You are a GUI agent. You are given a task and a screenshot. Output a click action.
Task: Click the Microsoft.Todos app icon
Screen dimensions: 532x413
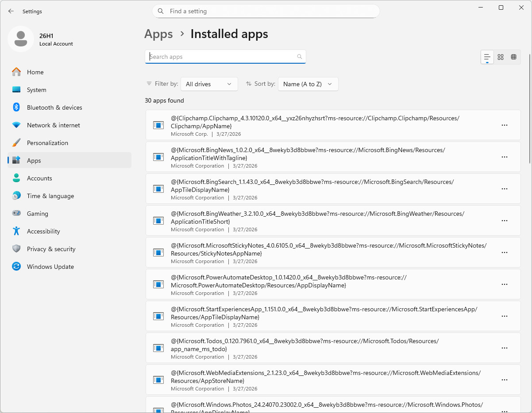pyautogui.click(x=158, y=348)
